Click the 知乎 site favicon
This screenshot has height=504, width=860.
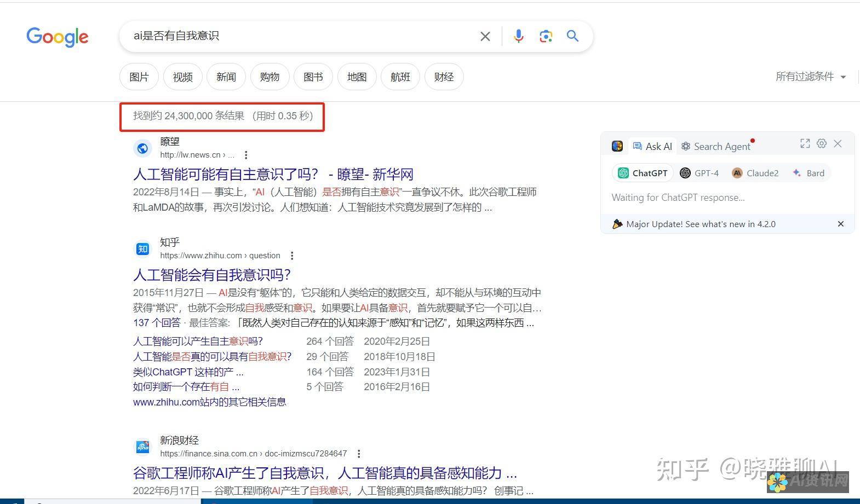coord(142,249)
